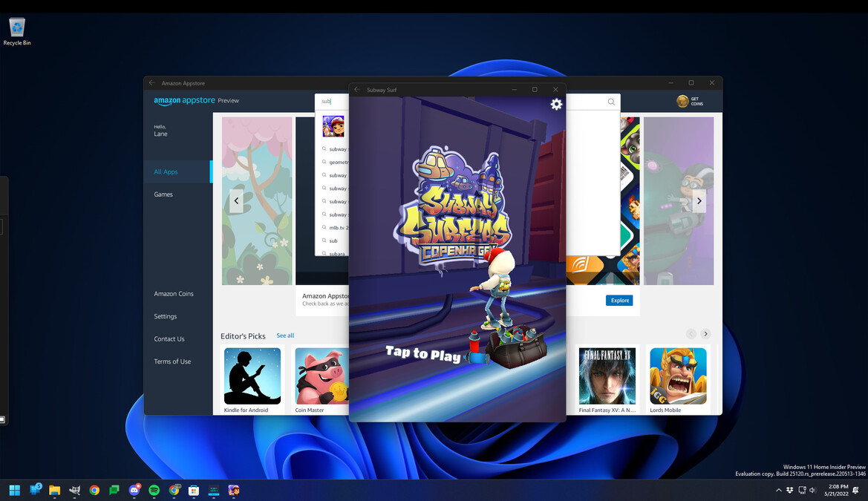
Task: Open Amazon Coins in the sidebar
Action: coord(174,294)
